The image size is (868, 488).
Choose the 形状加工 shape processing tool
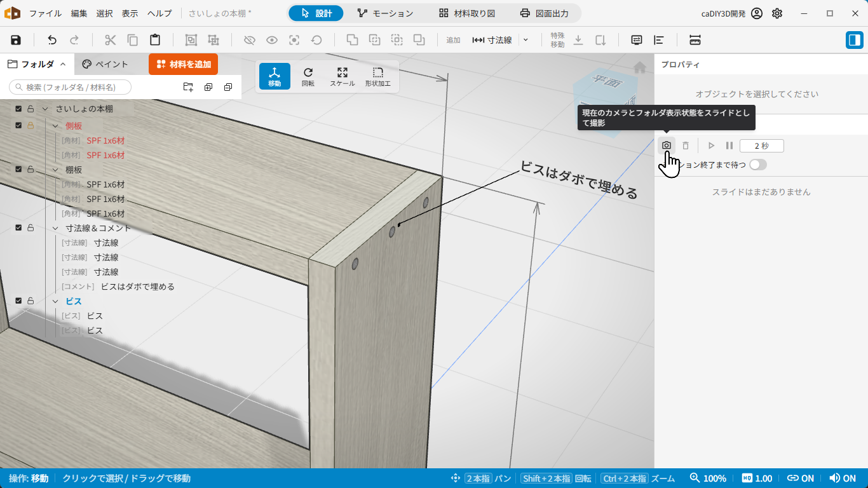(378, 76)
